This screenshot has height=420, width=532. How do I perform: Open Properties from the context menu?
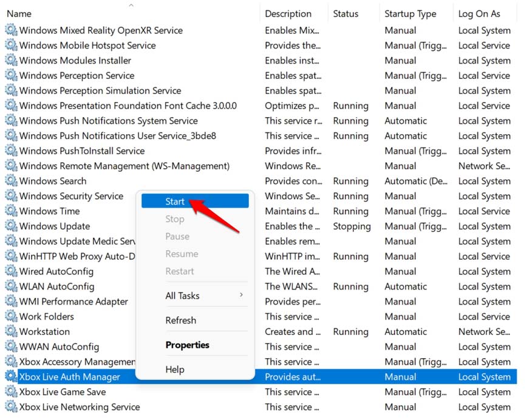tap(195, 345)
